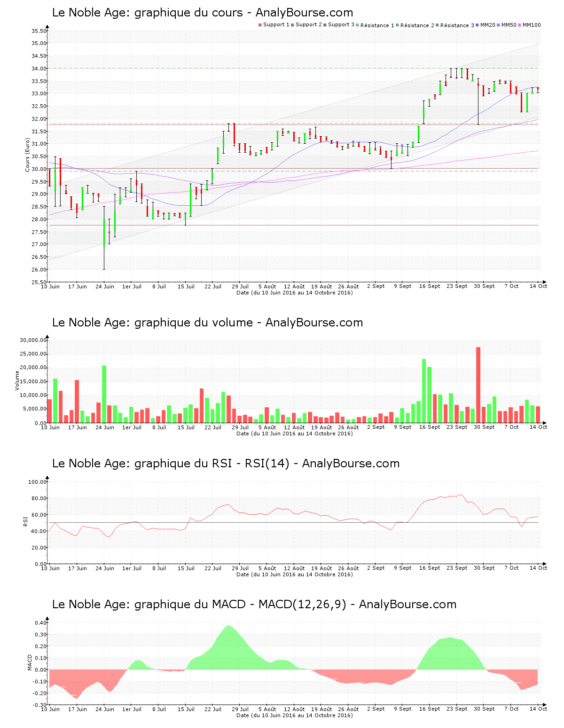The image size is (564, 728).
Task: Click the green Résistance 1 legend swatch
Action: [357, 25]
